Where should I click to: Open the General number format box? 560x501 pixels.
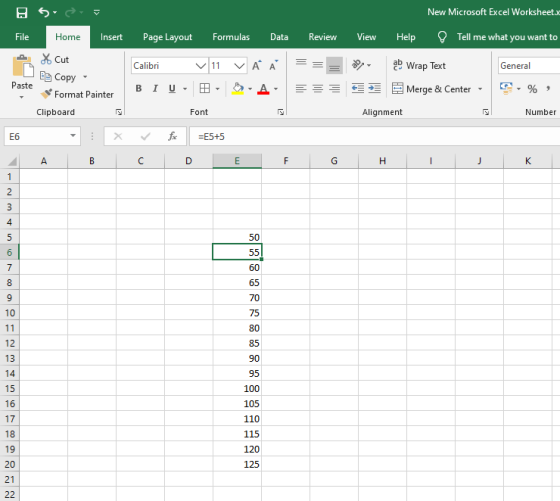(x=529, y=66)
